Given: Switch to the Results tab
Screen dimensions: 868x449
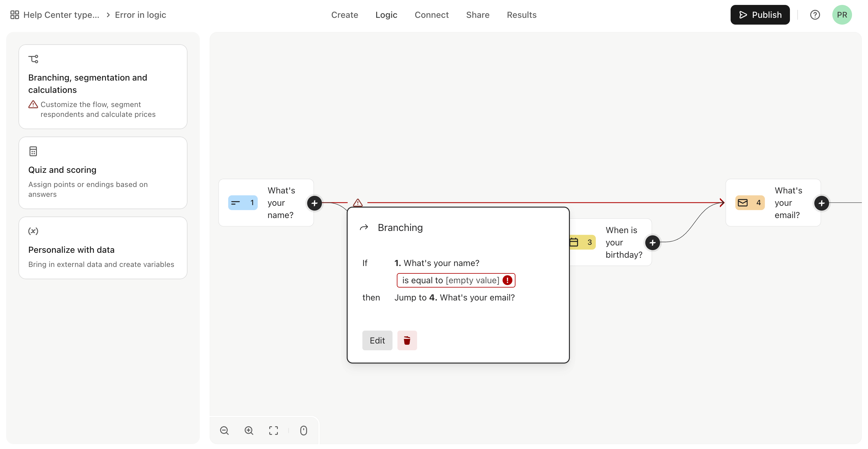Looking at the screenshot, I should coord(521,15).
